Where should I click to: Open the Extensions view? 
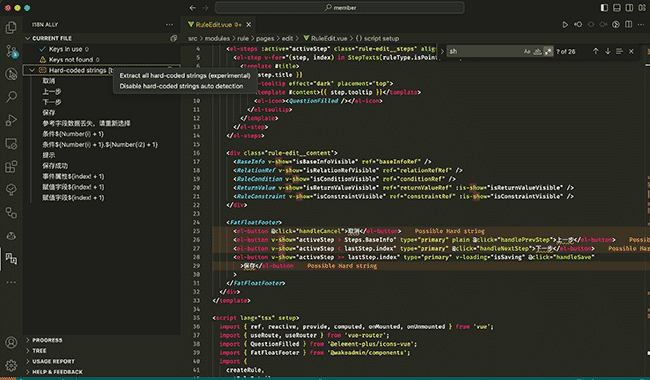[x=11, y=167]
